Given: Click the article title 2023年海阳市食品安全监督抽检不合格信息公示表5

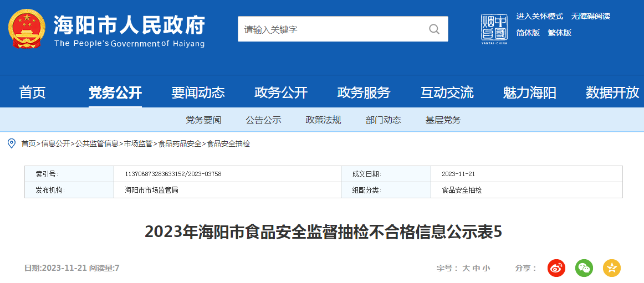Looking at the screenshot, I should (x=324, y=232).
